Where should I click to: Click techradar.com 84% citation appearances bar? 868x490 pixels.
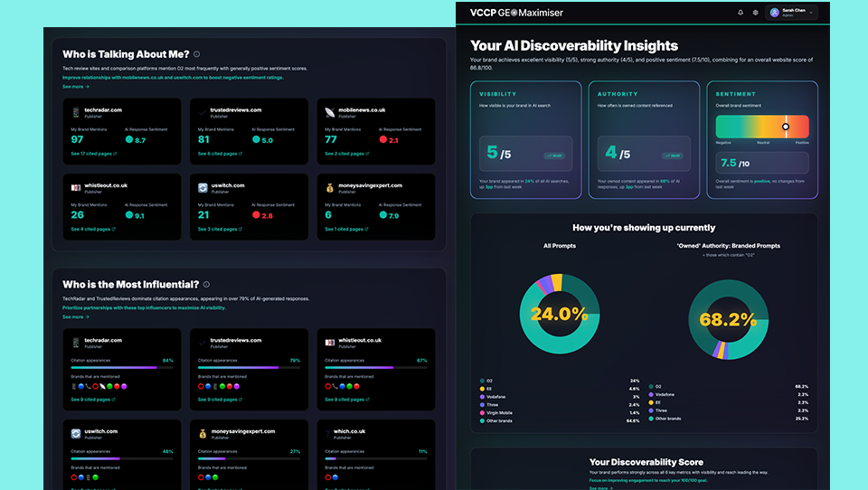pyautogui.click(x=122, y=367)
